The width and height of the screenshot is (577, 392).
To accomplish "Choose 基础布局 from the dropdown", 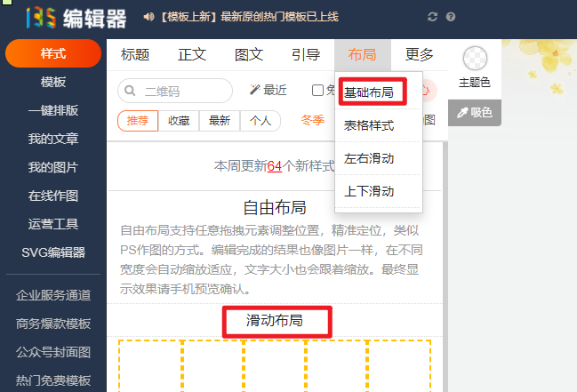I will coord(369,92).
